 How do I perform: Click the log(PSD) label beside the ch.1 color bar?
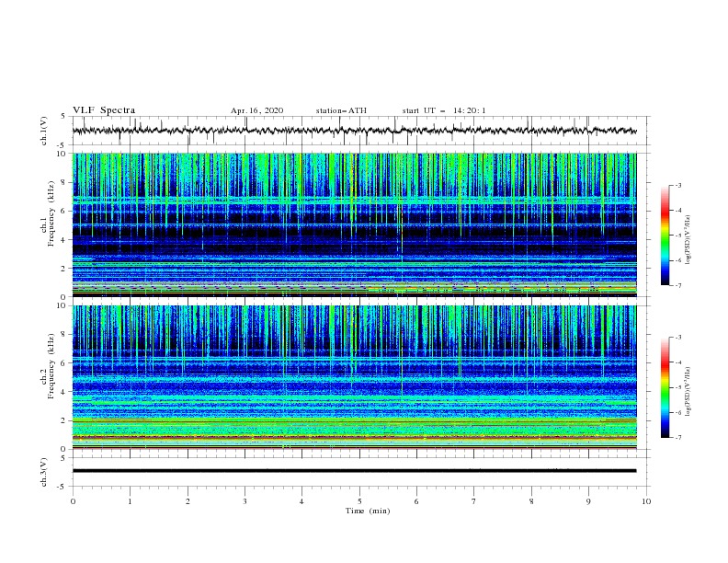(x=688, y=240)
